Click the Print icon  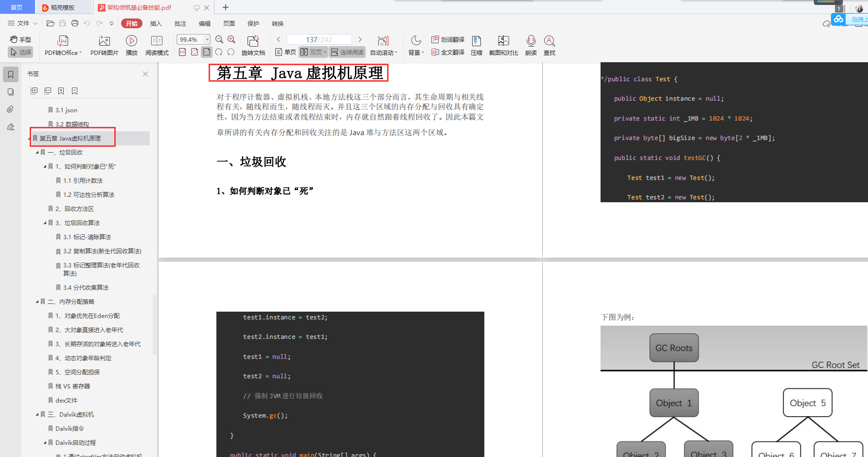click(x=74, y=23)
